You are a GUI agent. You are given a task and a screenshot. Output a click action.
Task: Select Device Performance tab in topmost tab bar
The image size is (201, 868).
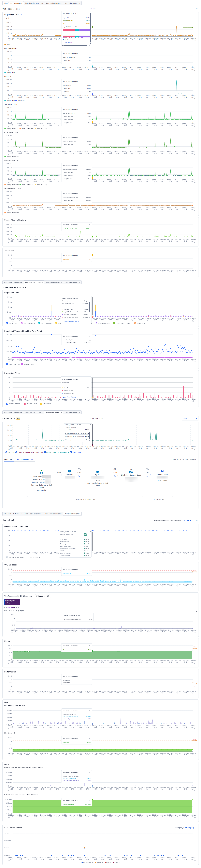pos(72,3)
